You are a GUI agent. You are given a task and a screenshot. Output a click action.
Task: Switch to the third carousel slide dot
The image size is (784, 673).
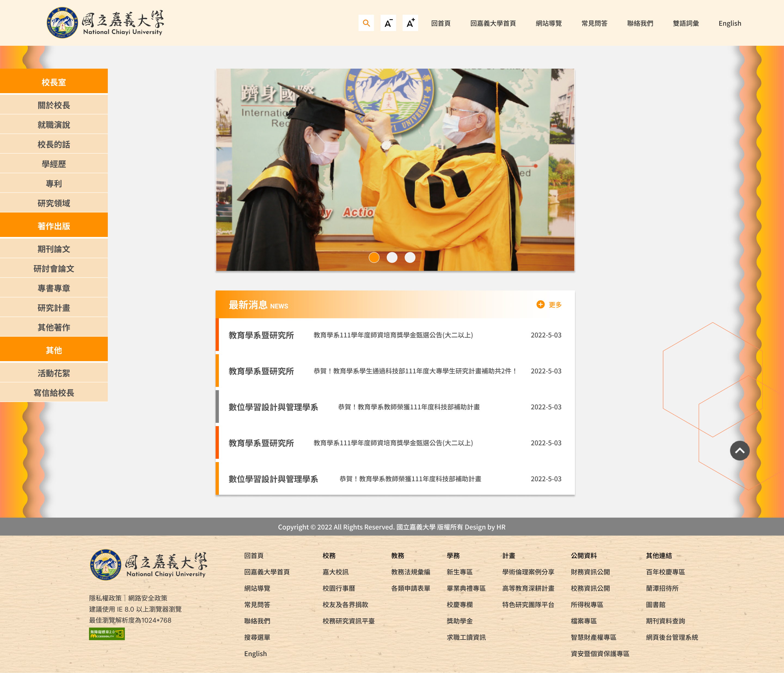pos(410,257)
